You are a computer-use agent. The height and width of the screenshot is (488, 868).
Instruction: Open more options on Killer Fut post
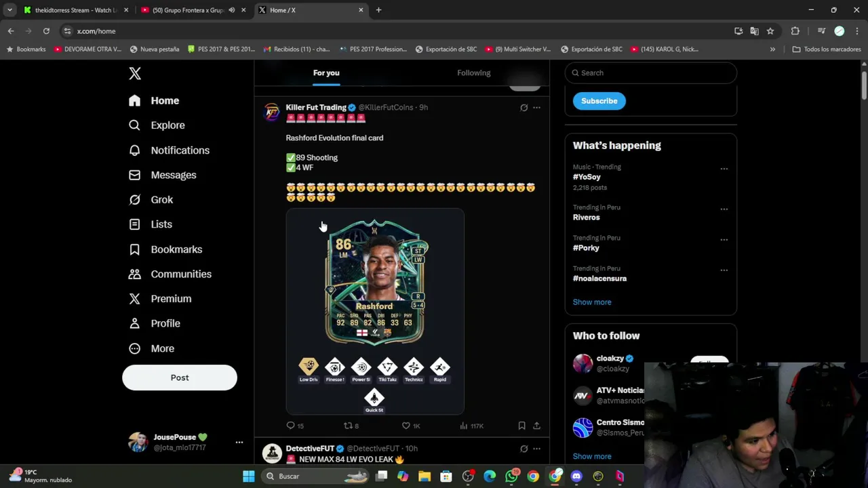tap(536, 107)
